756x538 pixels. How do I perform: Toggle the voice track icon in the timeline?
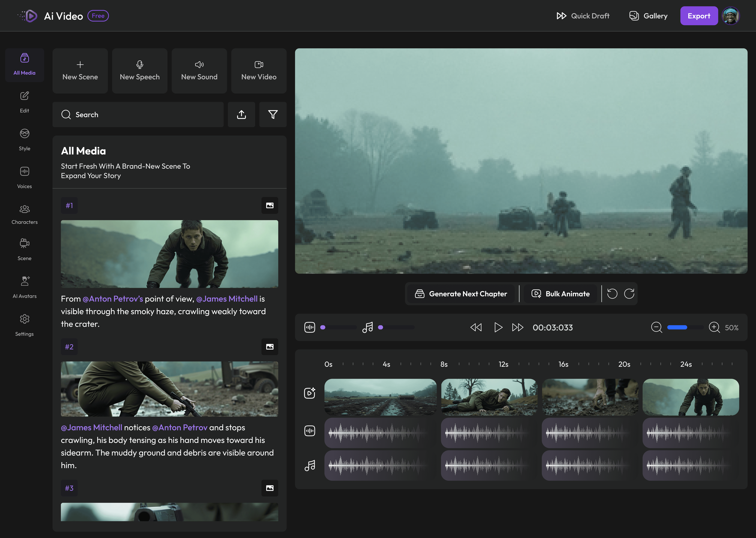pyautogui.click(x=309, y=431)
